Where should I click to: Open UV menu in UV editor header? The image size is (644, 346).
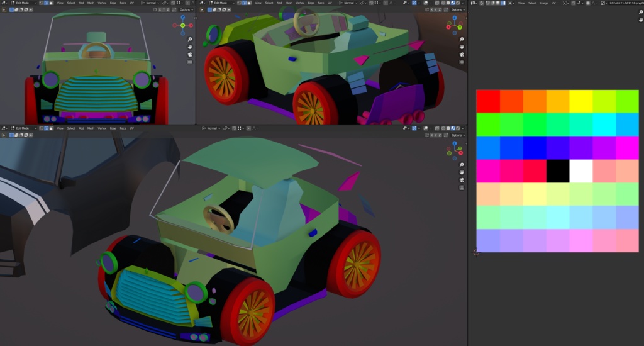[x=553, y=3]
